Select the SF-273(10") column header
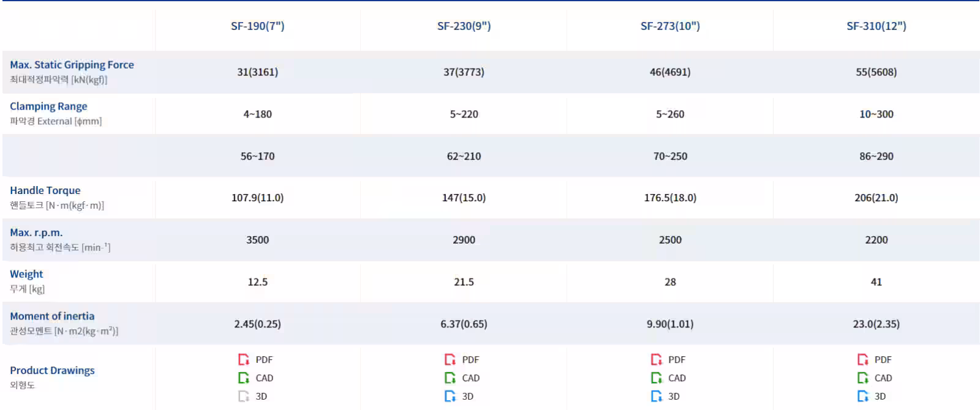This screenshot has height=410, width=980. (671, 26)
